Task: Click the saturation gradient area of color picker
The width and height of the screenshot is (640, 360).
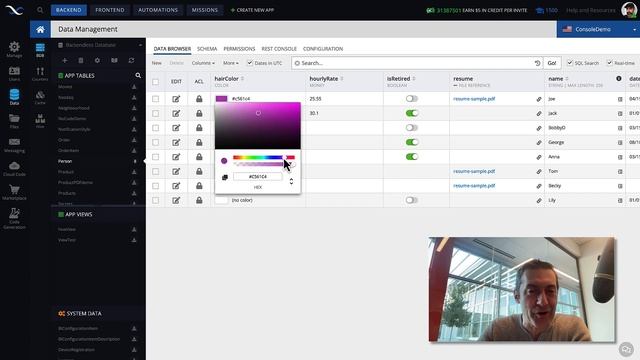Action: (258, 126)
